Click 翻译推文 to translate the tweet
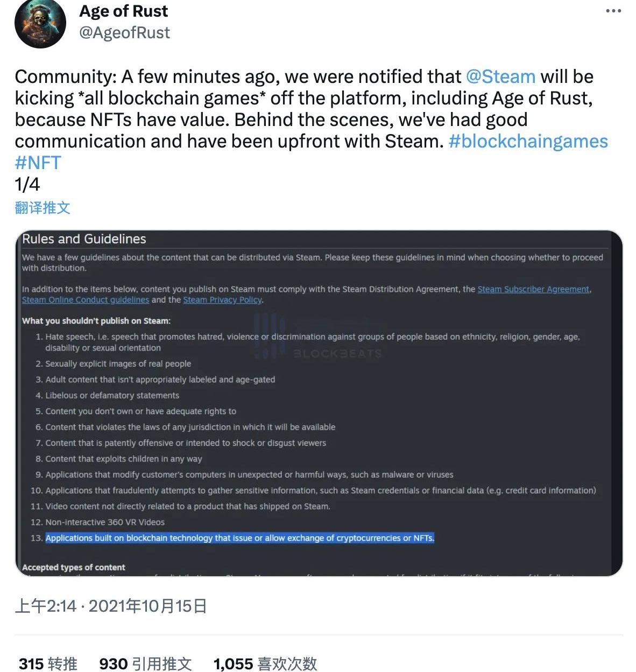The width and height of the screenshot is (636, 672). 43,208
